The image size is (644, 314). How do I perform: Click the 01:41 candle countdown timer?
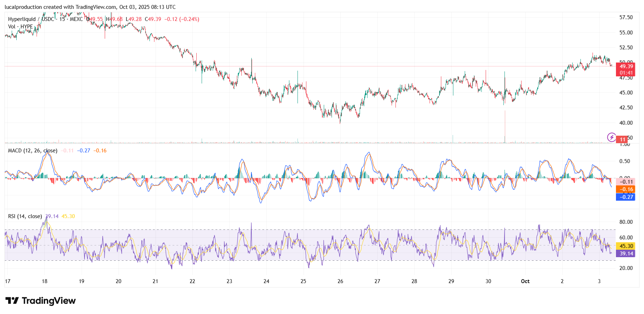pos(626,73)
